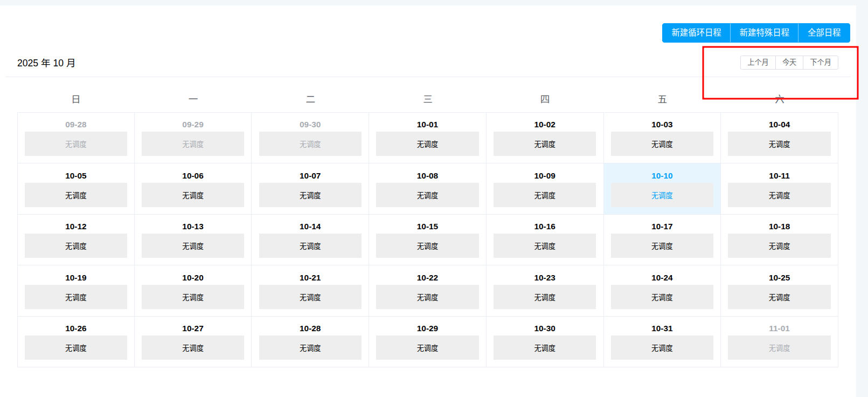The image size is (868, 397).
Task: Open the 10-05 calendar cell
Action: click(x=76, y=176)
